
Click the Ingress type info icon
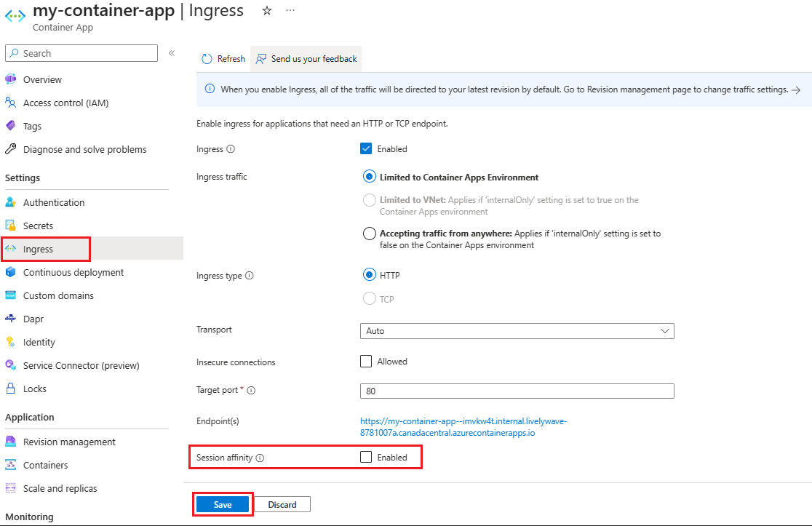pyautogui.click(x=249, y=276)
